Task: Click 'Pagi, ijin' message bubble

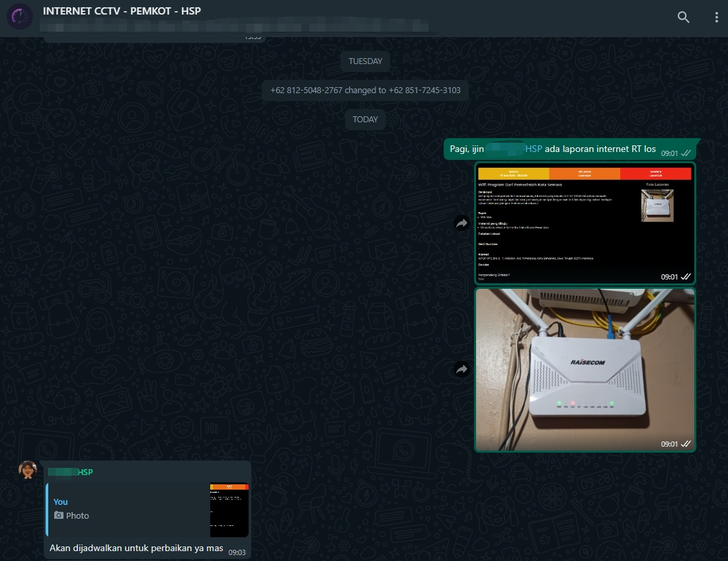Action: 571,149
